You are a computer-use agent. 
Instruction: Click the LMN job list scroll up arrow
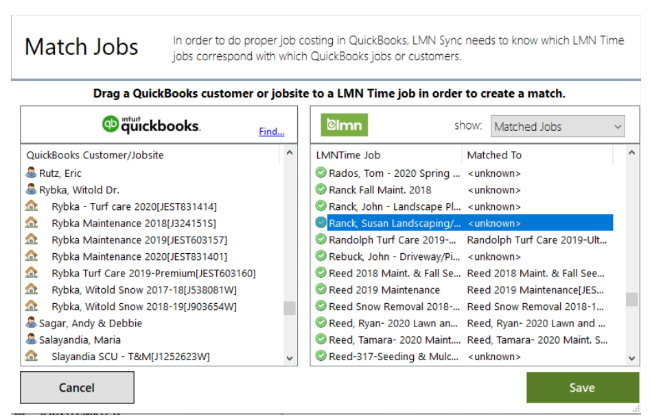pos(632,153)
